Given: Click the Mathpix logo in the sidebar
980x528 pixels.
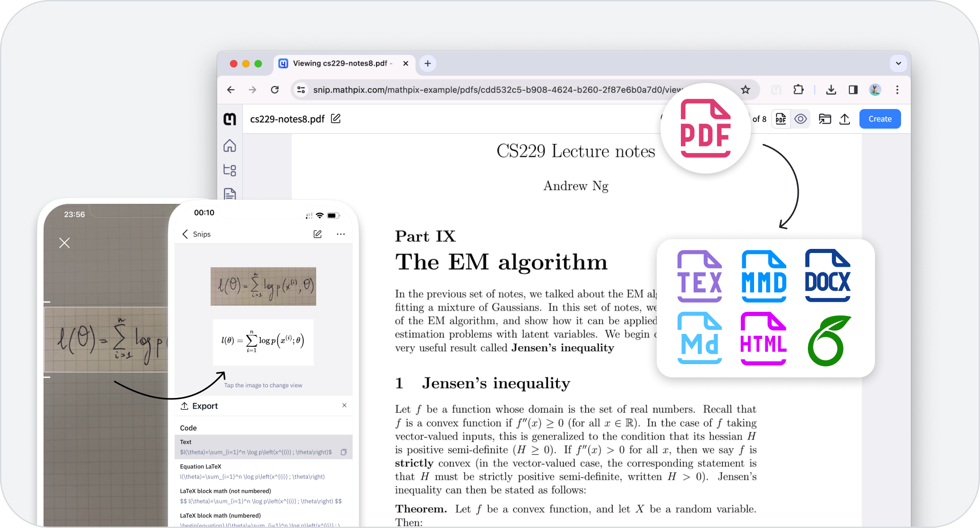Looking at the screenshot, I should point(230,119).
